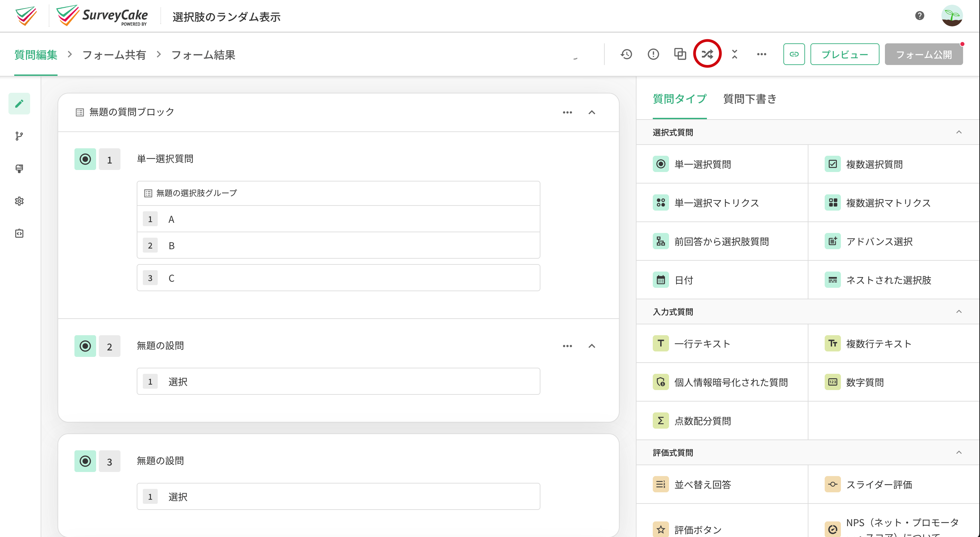Add 並べ替え回答 question type

point(722,484)
